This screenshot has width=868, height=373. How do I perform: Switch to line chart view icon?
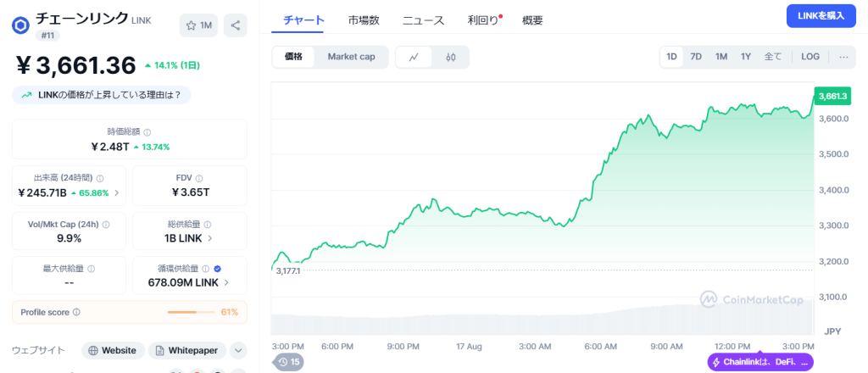[x=414, y=57]
